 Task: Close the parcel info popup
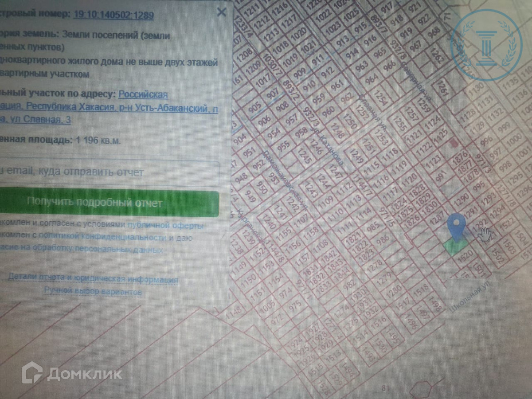pos(221,12)
